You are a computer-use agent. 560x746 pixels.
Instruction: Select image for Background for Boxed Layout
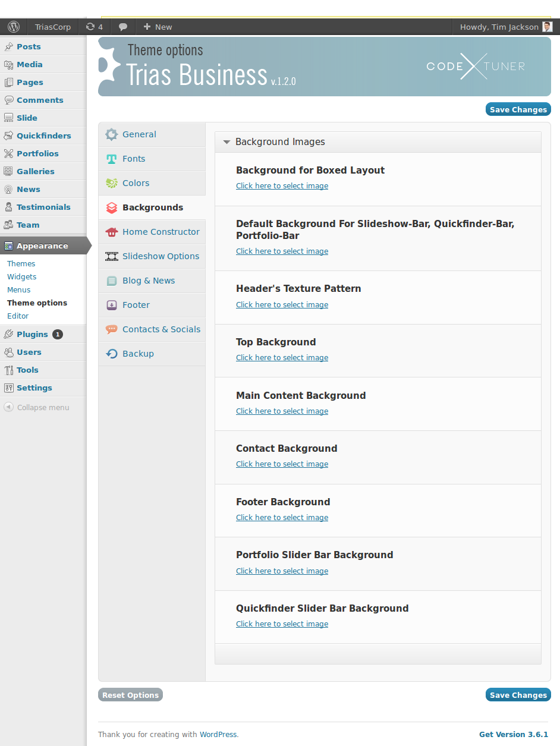click(282, 186)
